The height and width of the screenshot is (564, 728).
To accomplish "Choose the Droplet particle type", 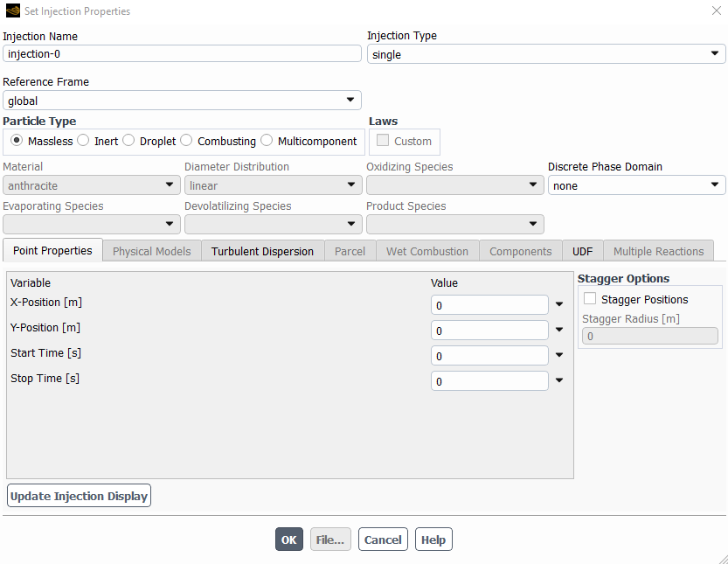I will pyautogui.click(x=129, y=141).
